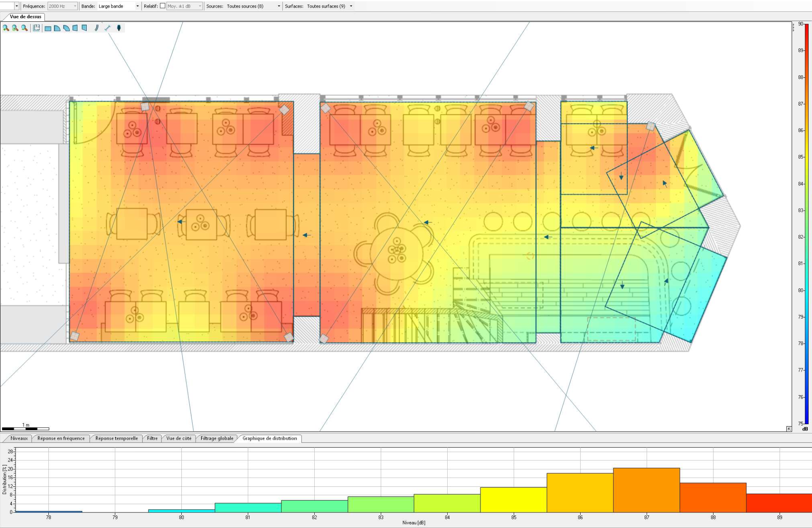Click direction arrow in left room center

point(181,222)
